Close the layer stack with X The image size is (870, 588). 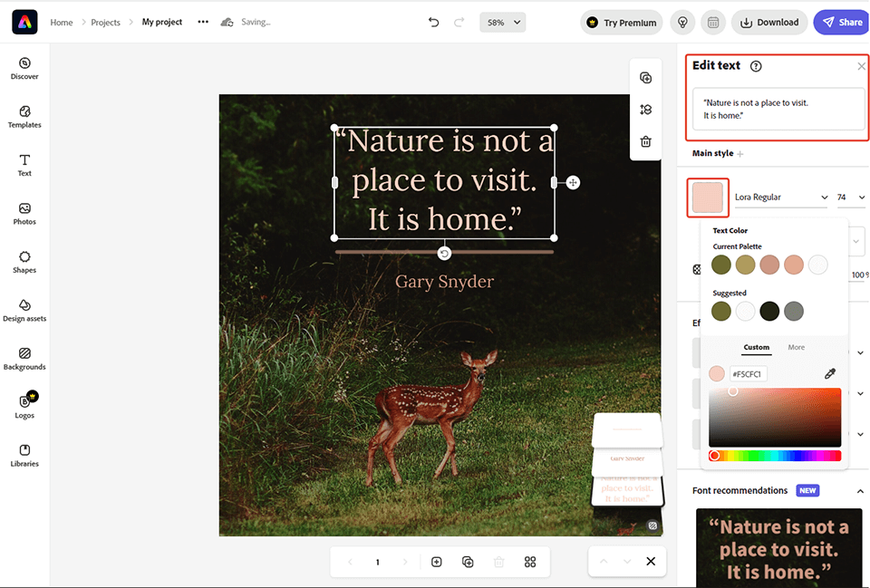pyautogui.click(x=651, y=562)
